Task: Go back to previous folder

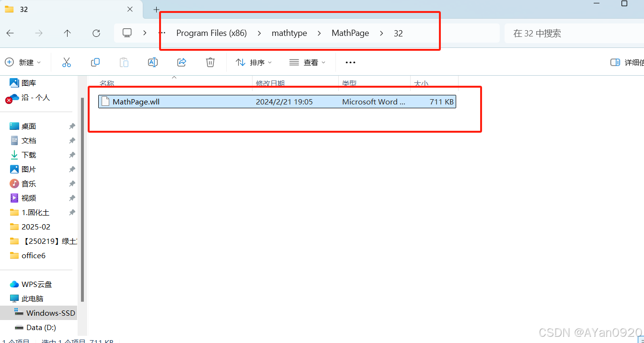Action: 10,33
